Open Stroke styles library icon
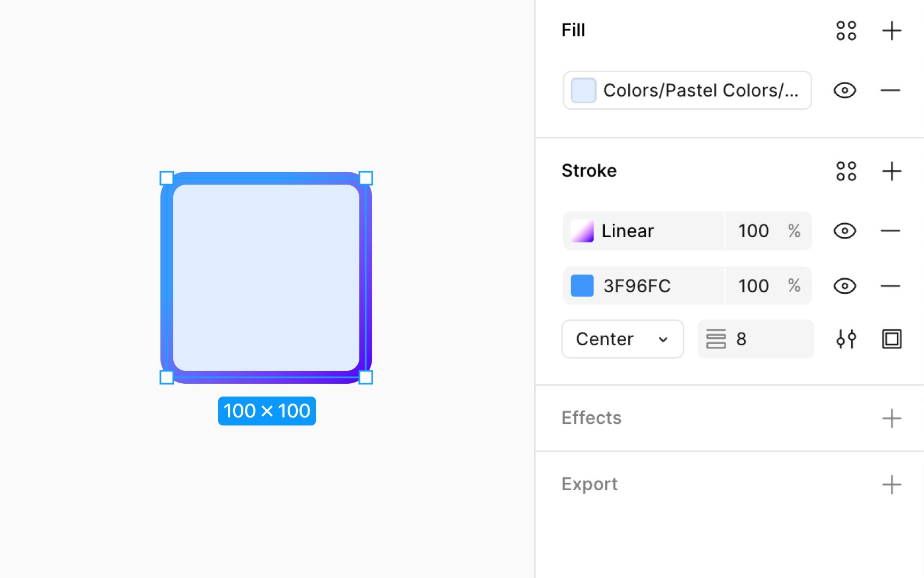The height and width of the screenshot is (578, 924). click(x=846, y=171)
